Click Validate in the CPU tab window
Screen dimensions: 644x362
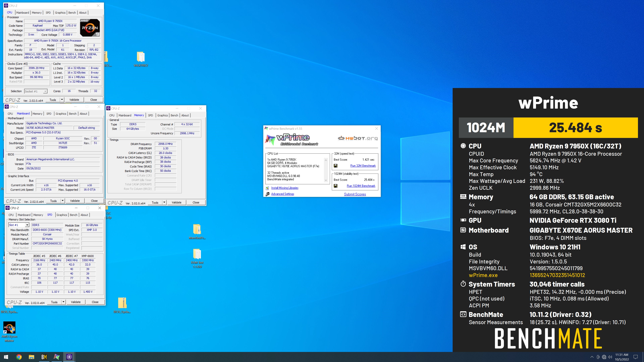pyautogui.click(x=74, y=100)
